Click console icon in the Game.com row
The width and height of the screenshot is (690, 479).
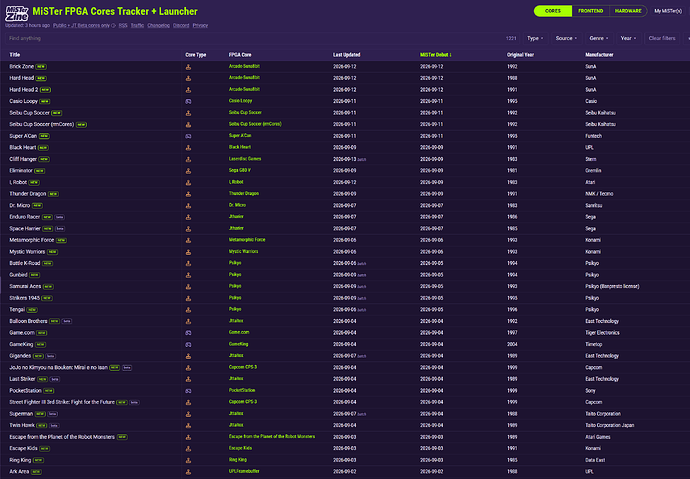point(188,333)
